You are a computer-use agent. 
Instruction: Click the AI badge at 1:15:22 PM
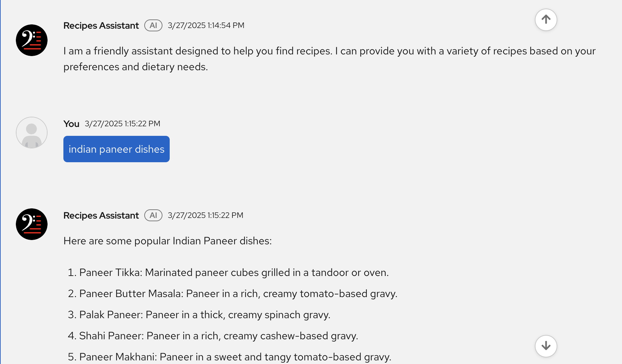pyautogui.click(x=153, y=215)
